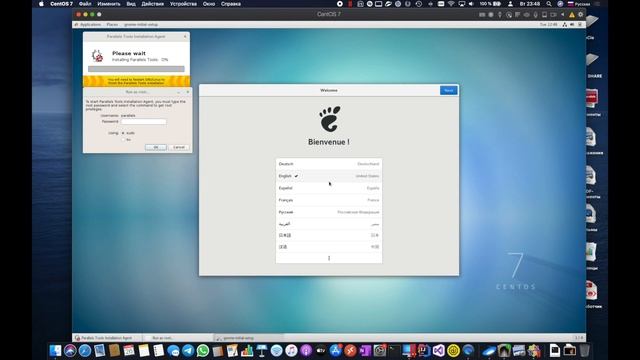Open the Устройства menu
This screenshot has height=360, width=640.
(x=183, y=4)
